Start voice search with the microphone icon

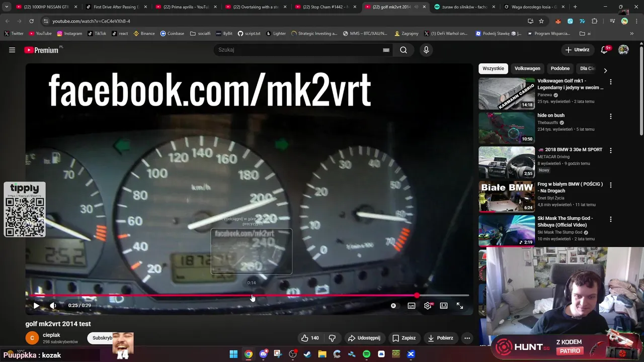tap(426, 50)
